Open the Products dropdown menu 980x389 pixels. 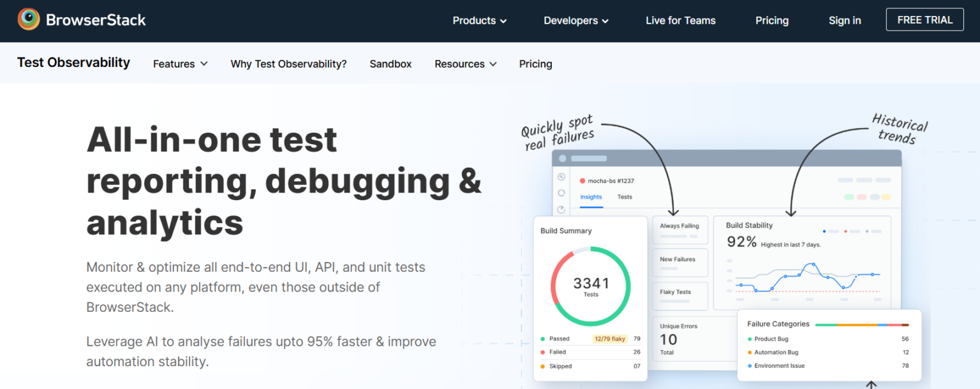(x=480, y=20)
